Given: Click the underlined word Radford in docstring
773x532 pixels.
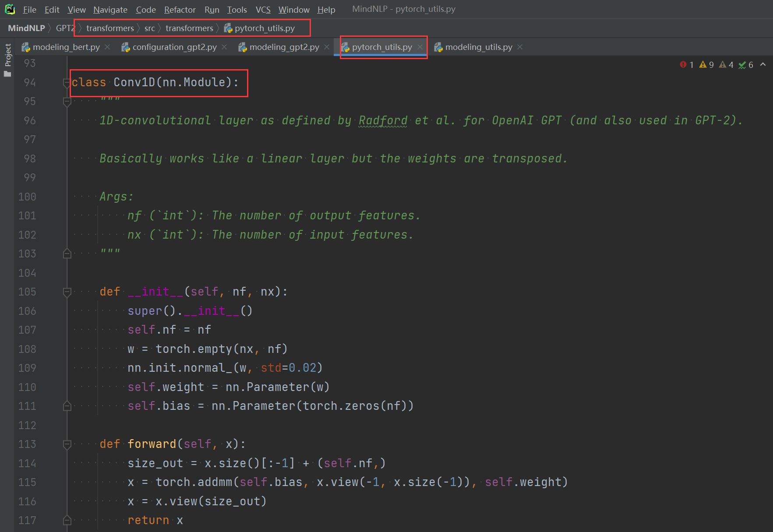Looking at the screenshot, I should tap(383, 120).
